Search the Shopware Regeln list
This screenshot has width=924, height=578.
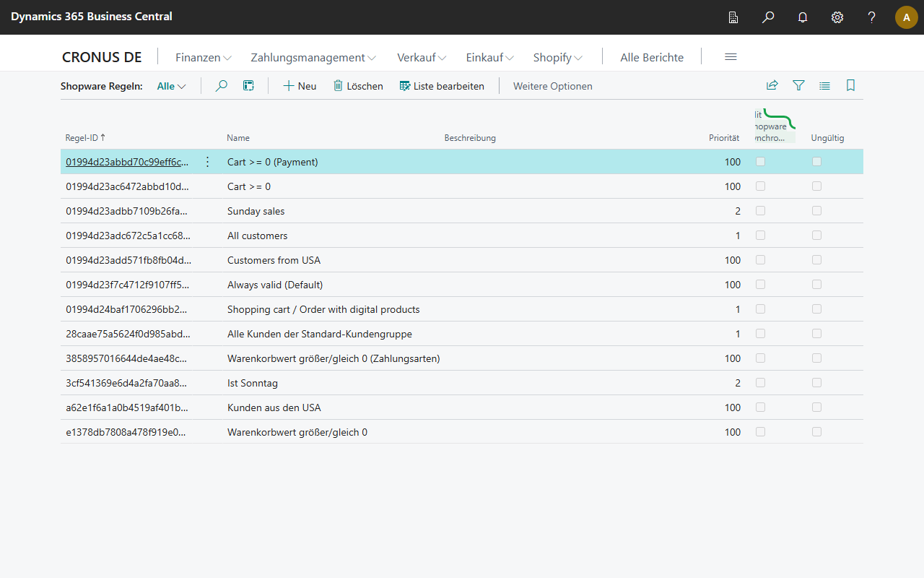(x=222, y=86)
